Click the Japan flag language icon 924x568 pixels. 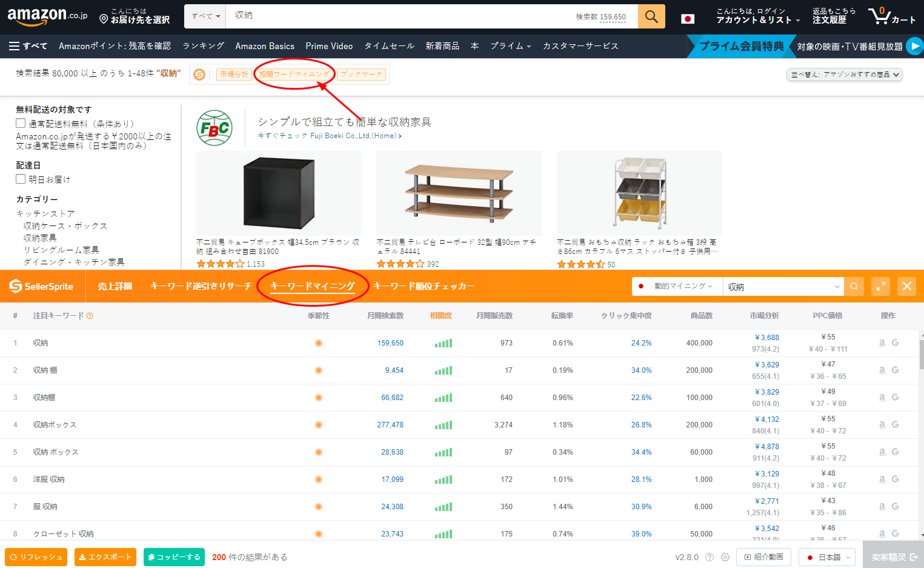[688, 18]
